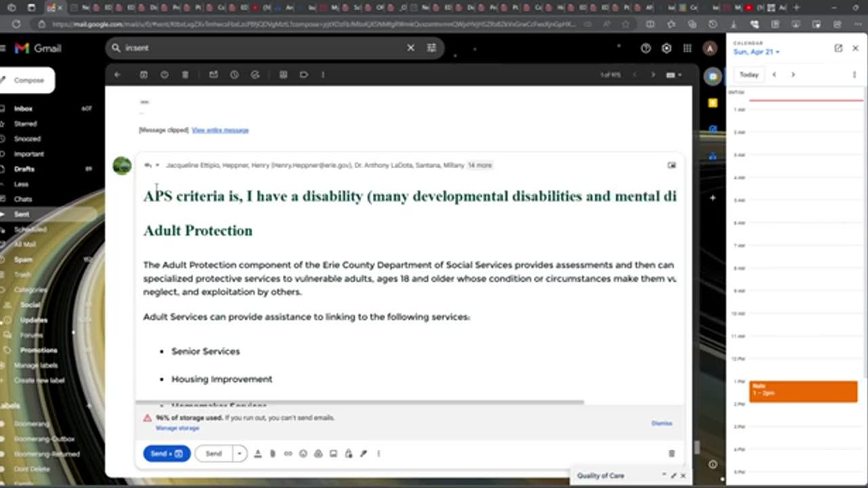Open the Google apps grid
The height and width of the screenshot is (488, 868).
(x=687, y=48)
